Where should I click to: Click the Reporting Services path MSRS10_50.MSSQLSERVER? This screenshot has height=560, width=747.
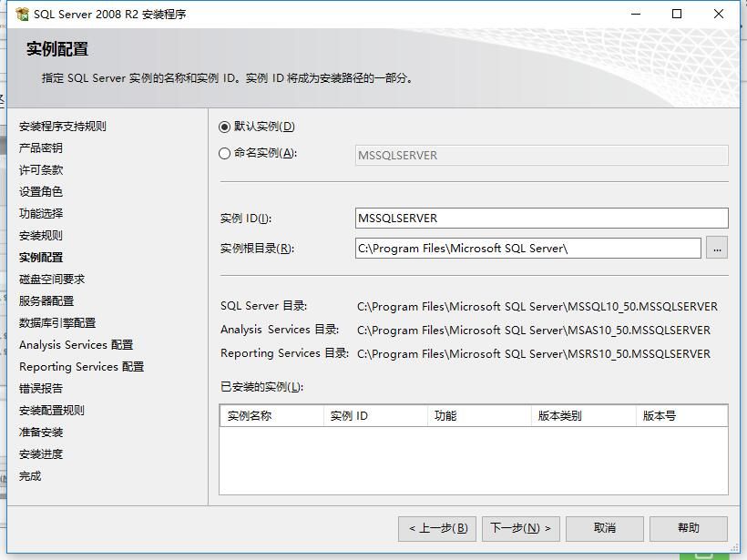[x=534, y=354]
